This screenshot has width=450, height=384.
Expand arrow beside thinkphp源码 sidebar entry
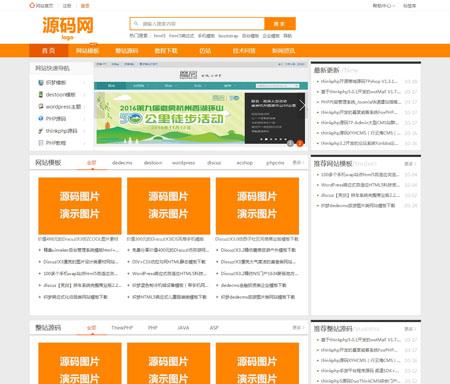(x=84, y=131)
